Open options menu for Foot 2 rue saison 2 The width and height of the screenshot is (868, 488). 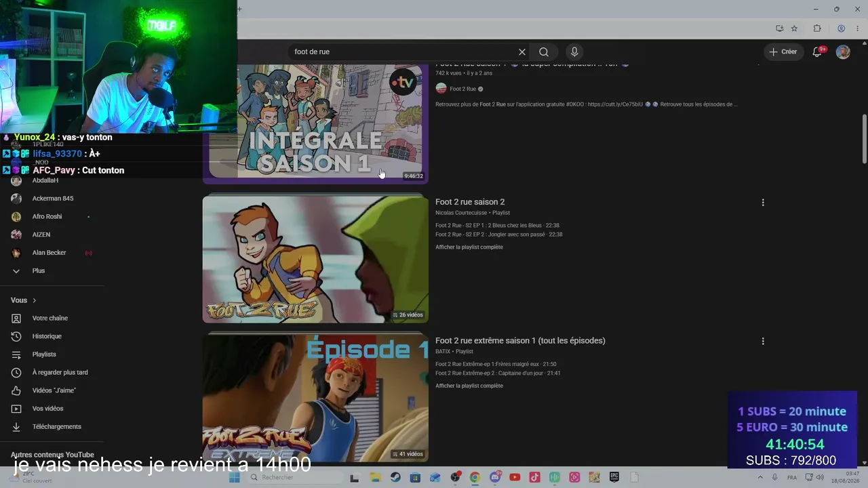763,203
